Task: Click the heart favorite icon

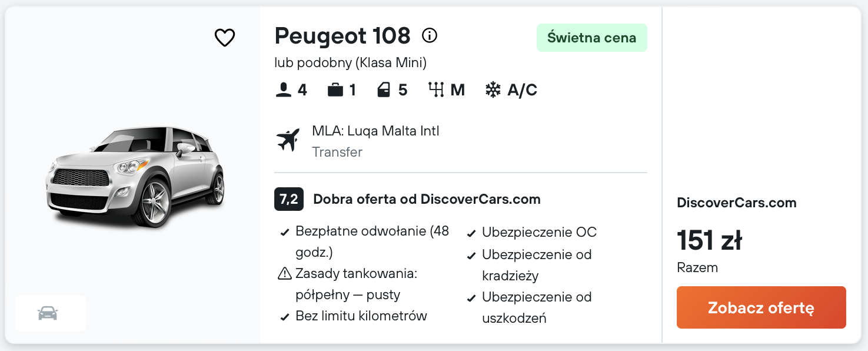Action: pyautogui.click(x=224, y=38)
